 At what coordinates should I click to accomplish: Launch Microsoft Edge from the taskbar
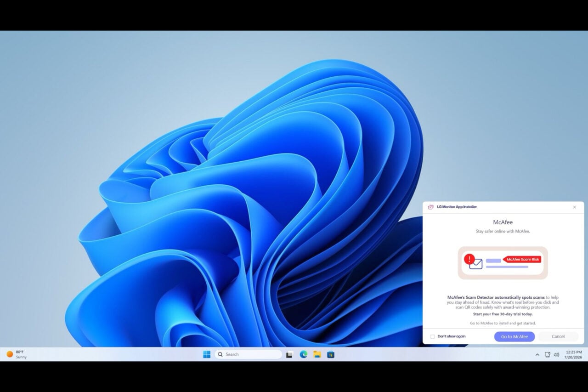303,354
